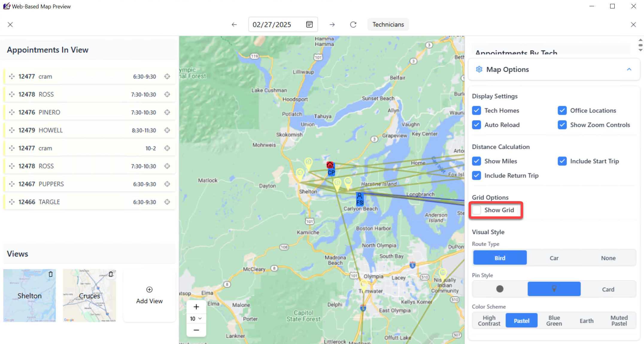
Task: Open the calendar date picker icon
Action: pos(309,25)
